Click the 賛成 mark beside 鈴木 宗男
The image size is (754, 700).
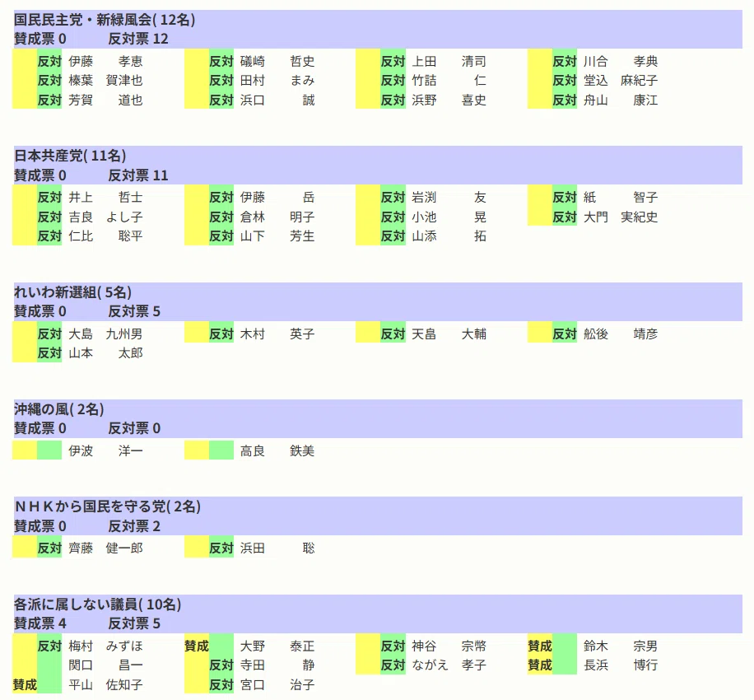539,646
